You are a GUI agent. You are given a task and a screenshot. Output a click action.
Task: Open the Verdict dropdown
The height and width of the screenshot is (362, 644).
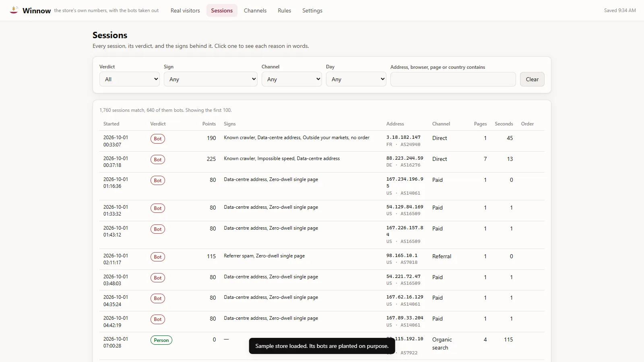point(130,79)
